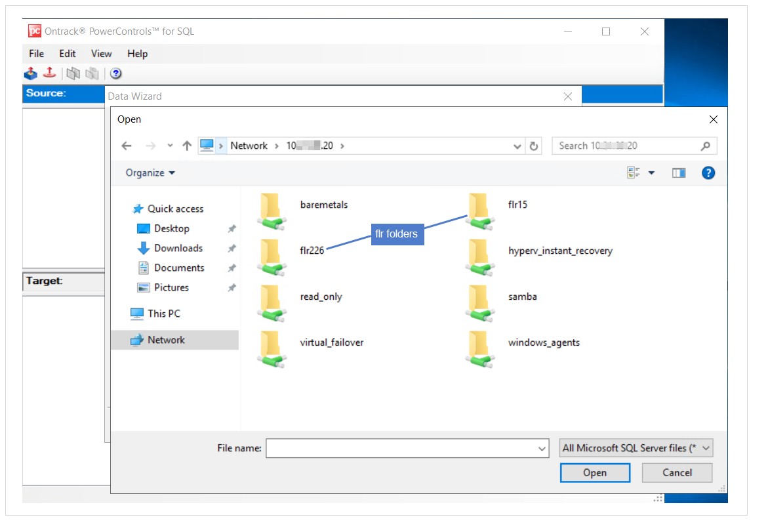Open the Organize dropdown menu

(x=150, y=173)
